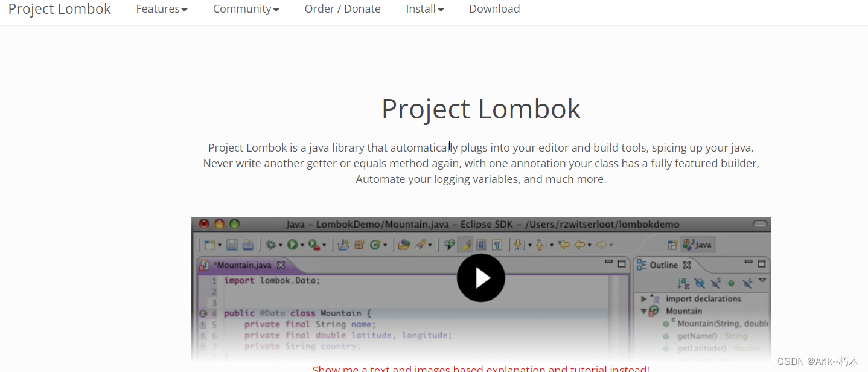This screenshot has width=868, height=372.
Task: Click the text "Automate your logging variables, and much more."
Action: [481, 179]
